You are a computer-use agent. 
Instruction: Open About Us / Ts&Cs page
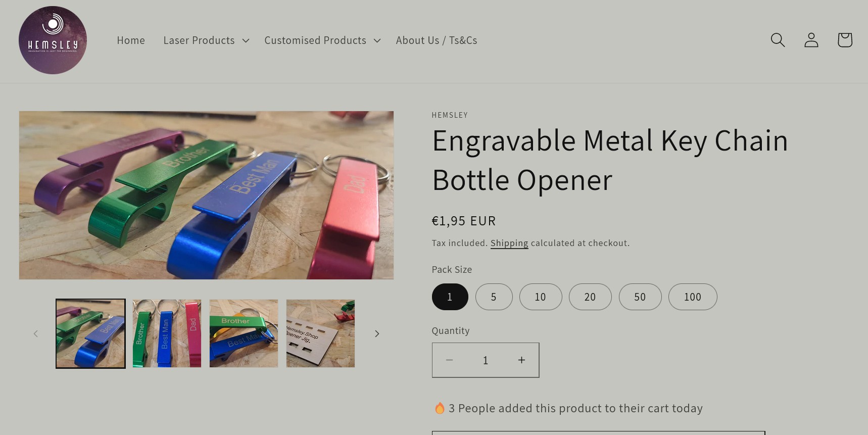point(437,40)
